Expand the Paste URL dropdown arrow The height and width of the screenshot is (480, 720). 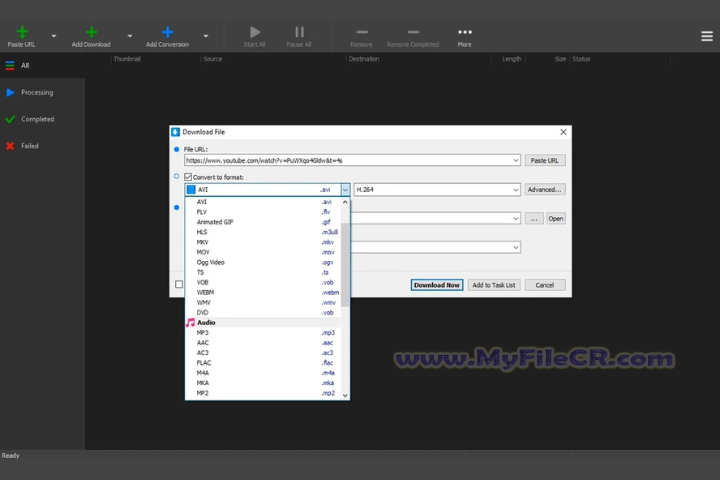click(54, 36)
